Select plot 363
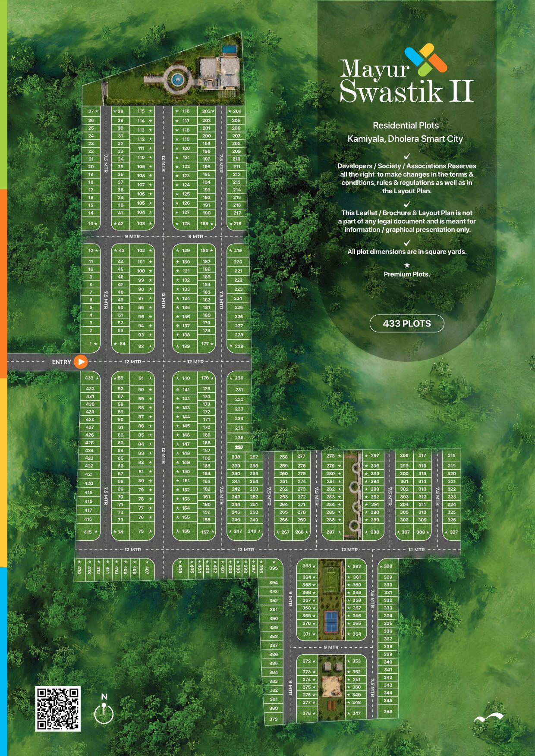The height and width of the screenshot is (756, 535). [x=308, y=566]
